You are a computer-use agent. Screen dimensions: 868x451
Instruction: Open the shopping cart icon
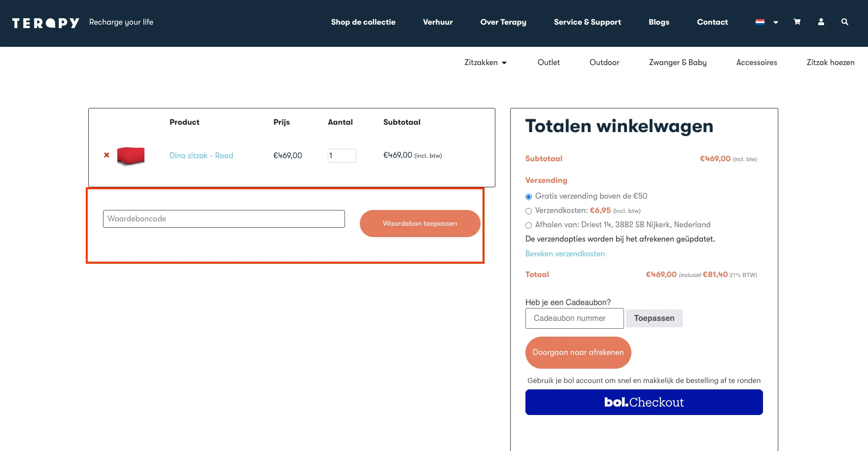(x=797, y=22)
